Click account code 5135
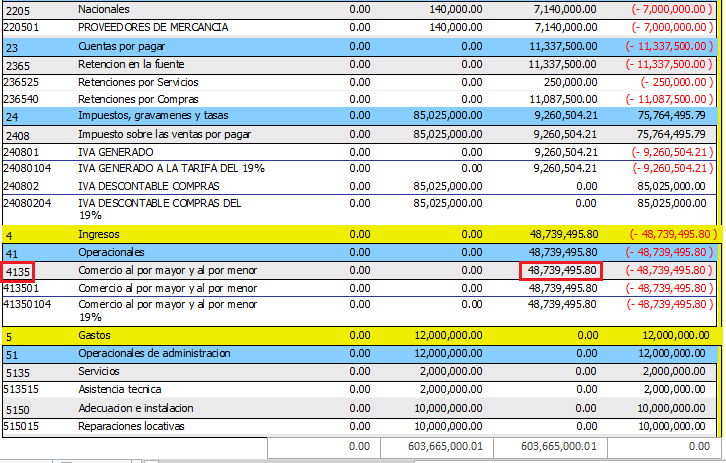The image size is (726, 463). 18,373
